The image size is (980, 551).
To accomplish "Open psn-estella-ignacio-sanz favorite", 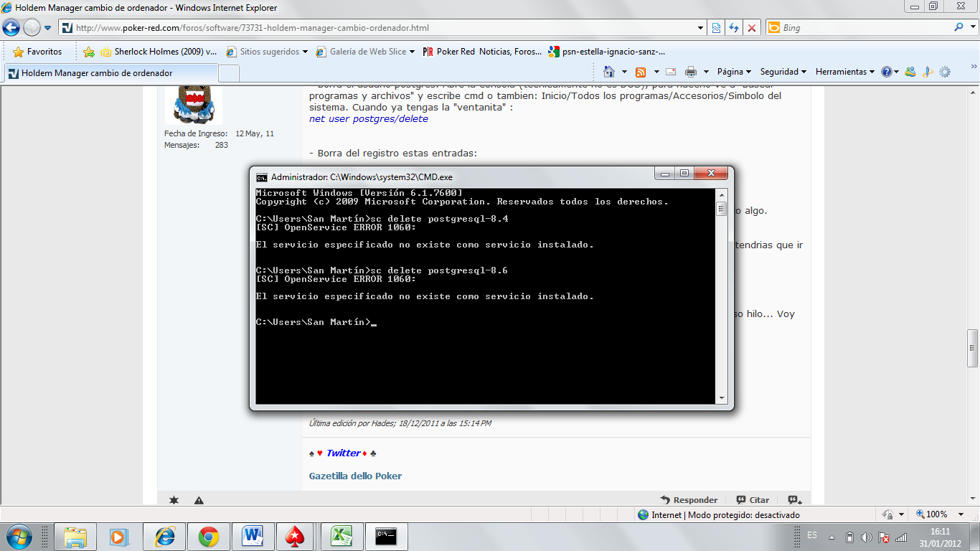I will 607,52.
